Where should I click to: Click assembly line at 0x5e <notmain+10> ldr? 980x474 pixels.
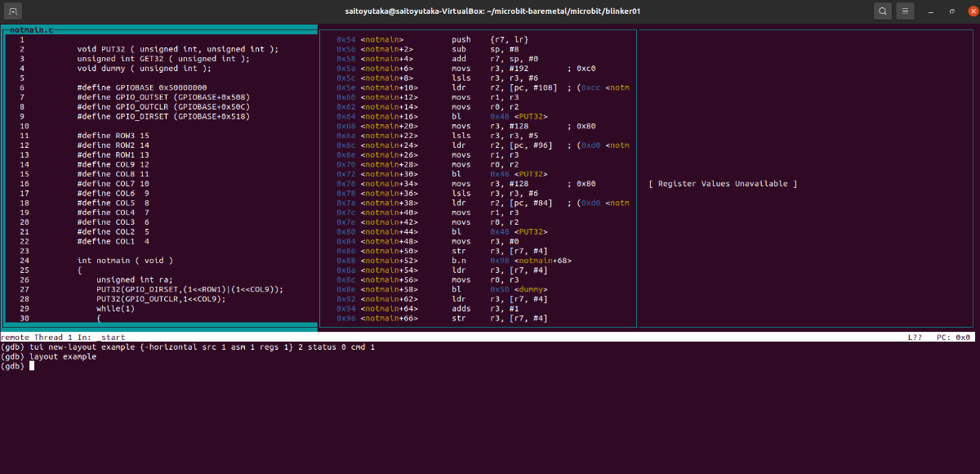(x=483, y=87)
